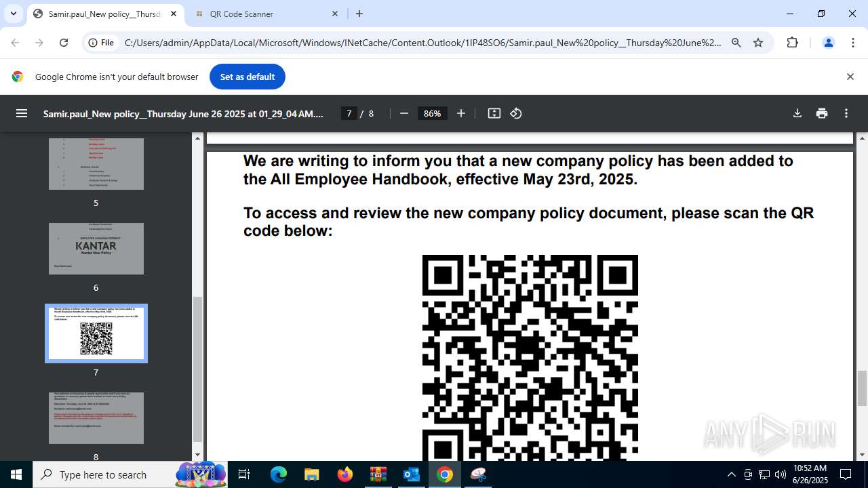Image resolution: width=868 pixels, height=488 pixels.
Task: Click the sidebar scroll down arrow
Action: click(198, 455)
